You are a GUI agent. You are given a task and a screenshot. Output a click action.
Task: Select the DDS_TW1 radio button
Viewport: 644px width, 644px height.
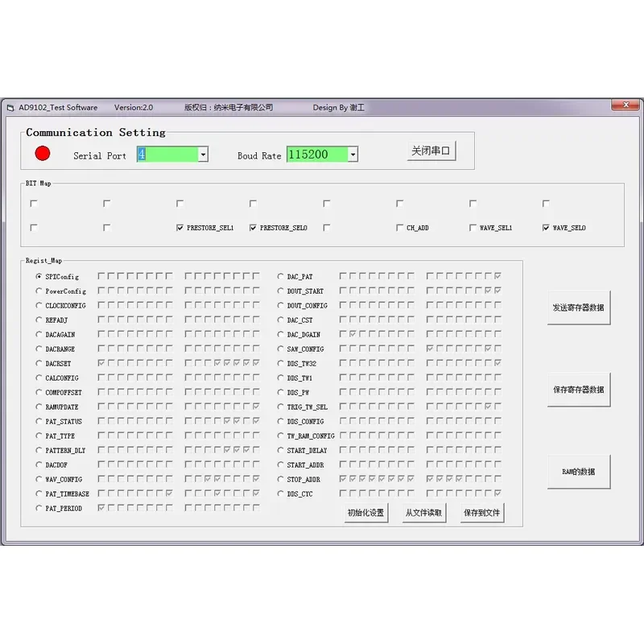pyautogui.click(x=280, y=378)
